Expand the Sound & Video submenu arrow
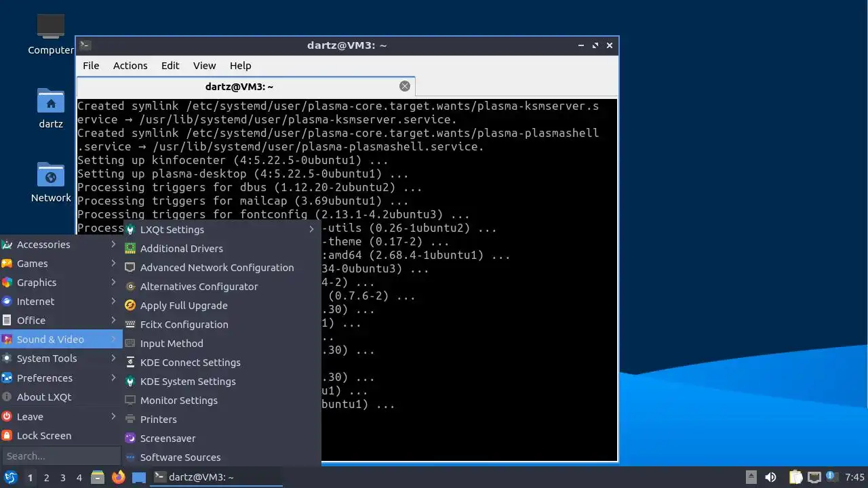Screen dimensions: 868x488 [x=114, y=339]
